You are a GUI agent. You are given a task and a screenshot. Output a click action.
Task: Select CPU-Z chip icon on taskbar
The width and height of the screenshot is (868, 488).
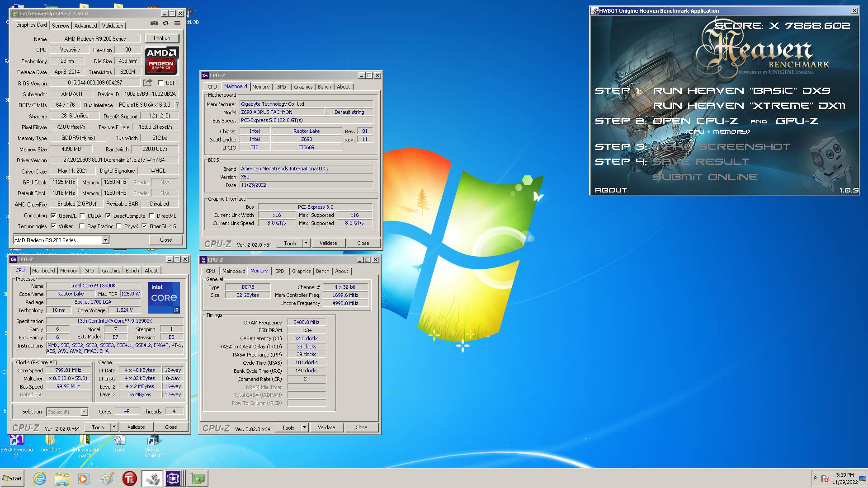point(173,479)
